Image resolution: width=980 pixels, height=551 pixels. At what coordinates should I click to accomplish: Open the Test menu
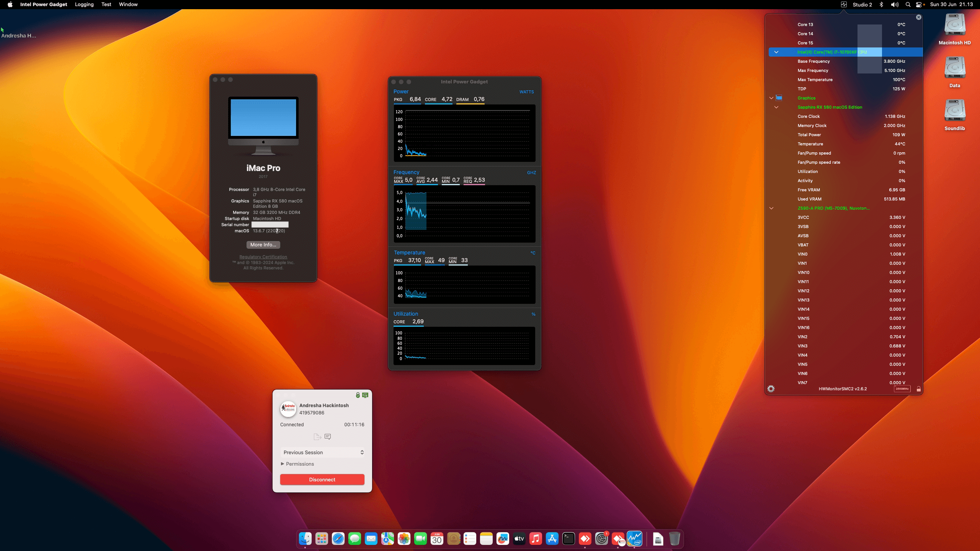coord(106,5)
